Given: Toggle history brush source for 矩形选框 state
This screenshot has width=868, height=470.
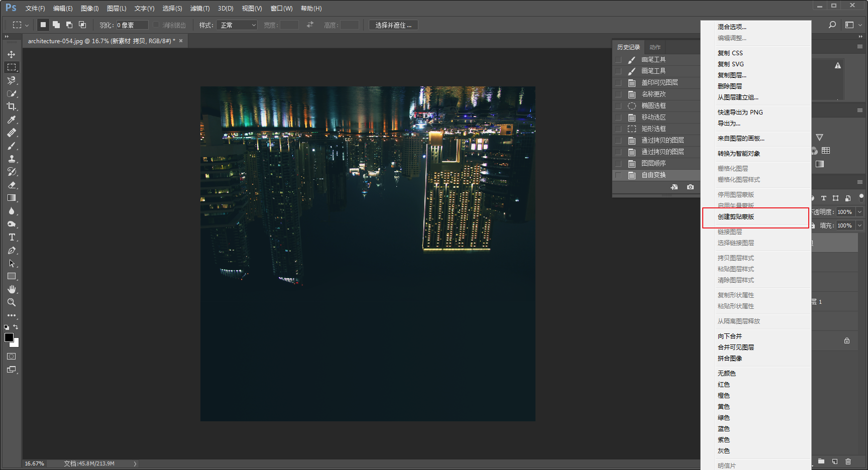Looking at the screenshot, I should tap(618, 129).
